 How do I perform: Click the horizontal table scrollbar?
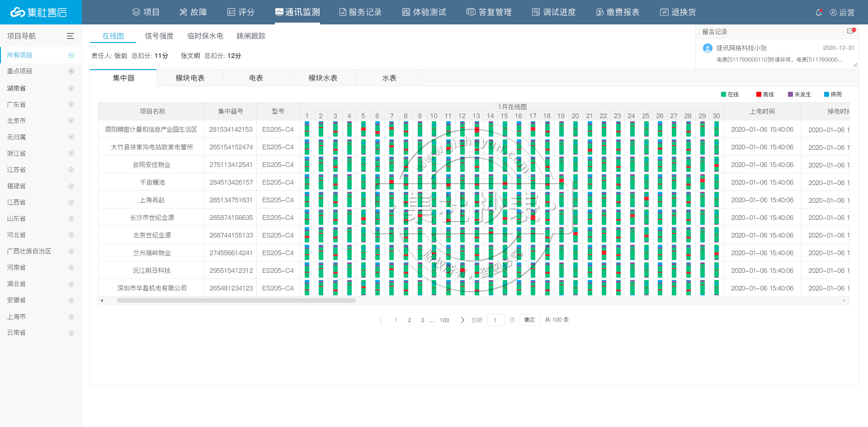click(x=236, y=300)
